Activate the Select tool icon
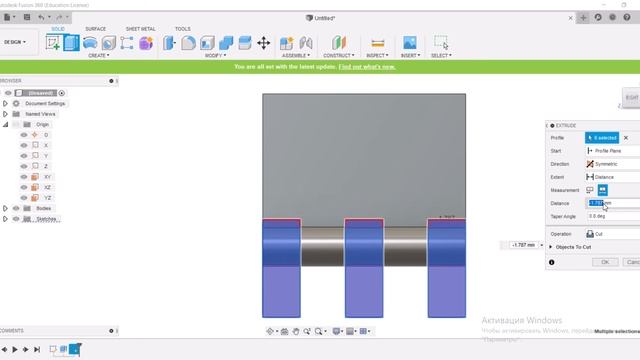 click(441, 43)
